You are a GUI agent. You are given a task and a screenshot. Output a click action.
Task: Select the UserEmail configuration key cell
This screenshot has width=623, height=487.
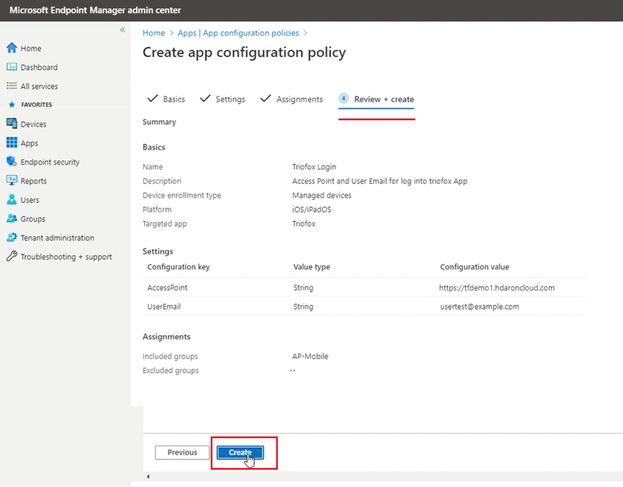[164, 307]
